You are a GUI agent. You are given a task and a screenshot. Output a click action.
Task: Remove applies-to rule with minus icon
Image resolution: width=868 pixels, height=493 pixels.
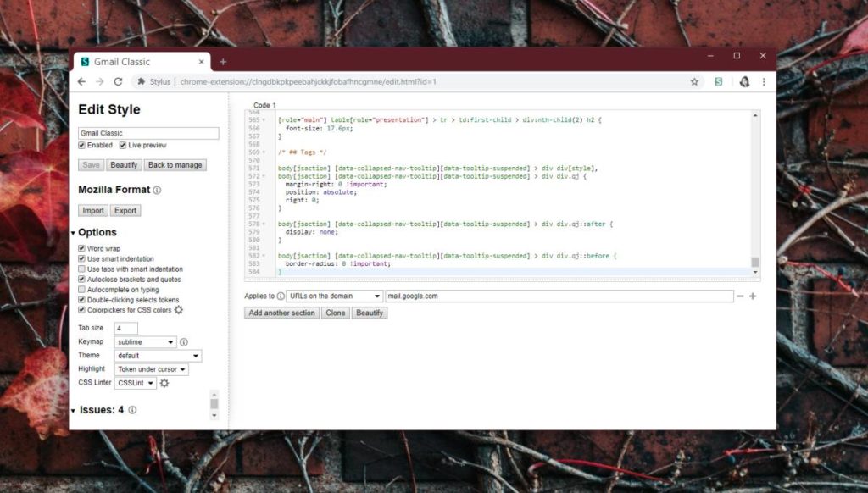[x=740, y=296]
